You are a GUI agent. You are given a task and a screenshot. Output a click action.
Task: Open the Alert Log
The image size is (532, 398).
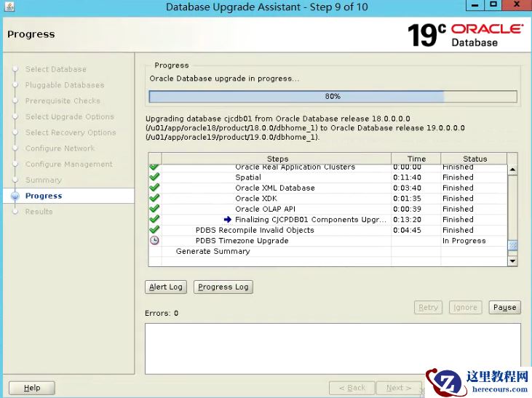click(166, 287)
